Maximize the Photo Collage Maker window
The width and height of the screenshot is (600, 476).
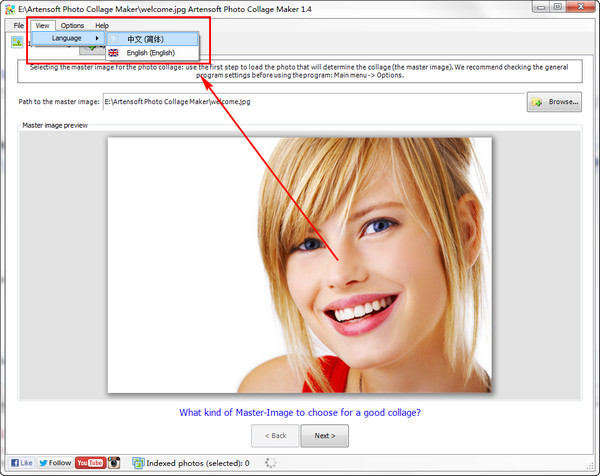tap(558, 7)
